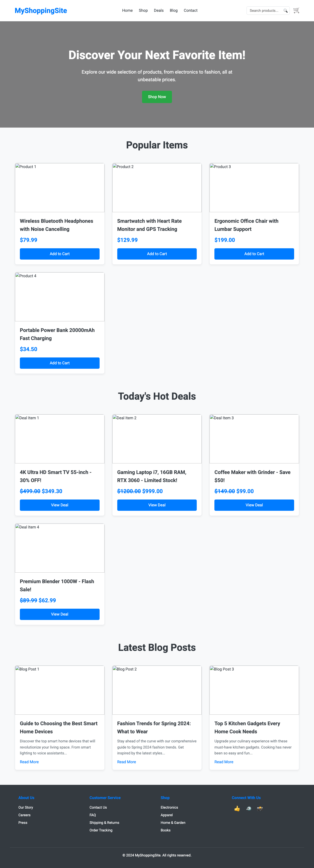The image size is (314, 868).
Task: Click the MyShoppingSite logo
Action: [x=41, y=11]
